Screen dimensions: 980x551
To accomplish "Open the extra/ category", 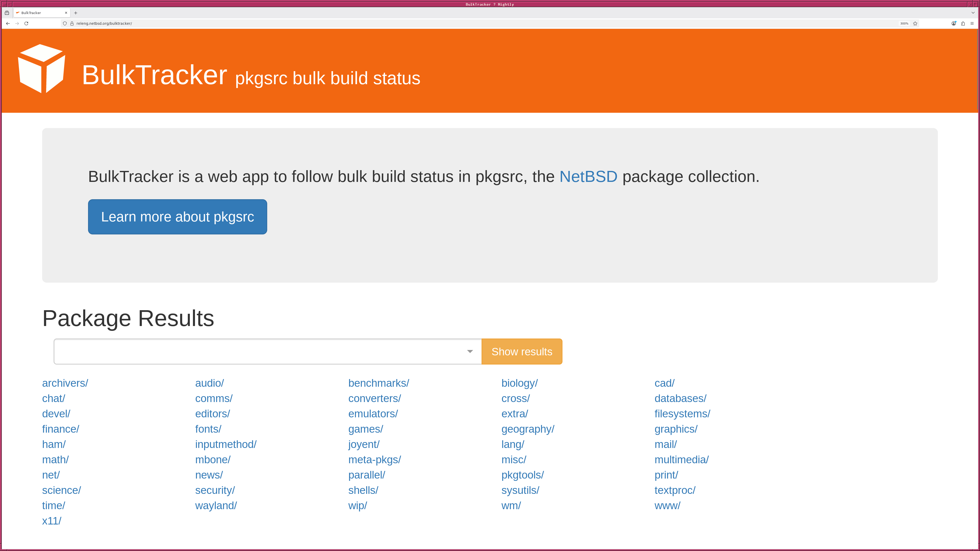I will 515,414.
